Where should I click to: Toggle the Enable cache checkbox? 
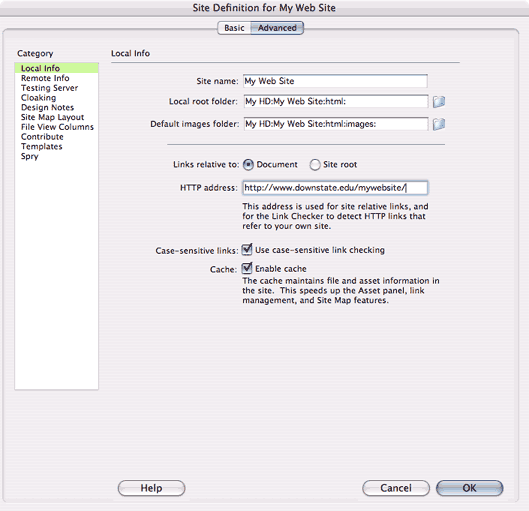coord(247,268)
